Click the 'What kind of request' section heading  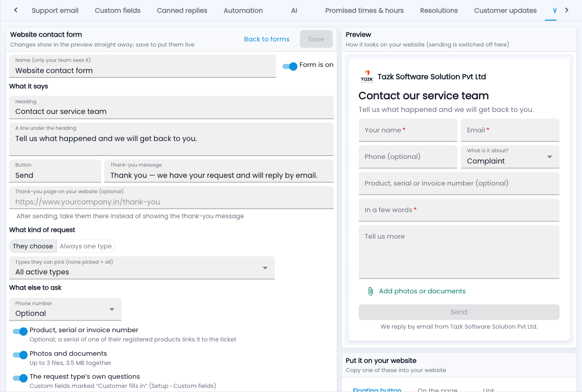click(x=42, y=230)
